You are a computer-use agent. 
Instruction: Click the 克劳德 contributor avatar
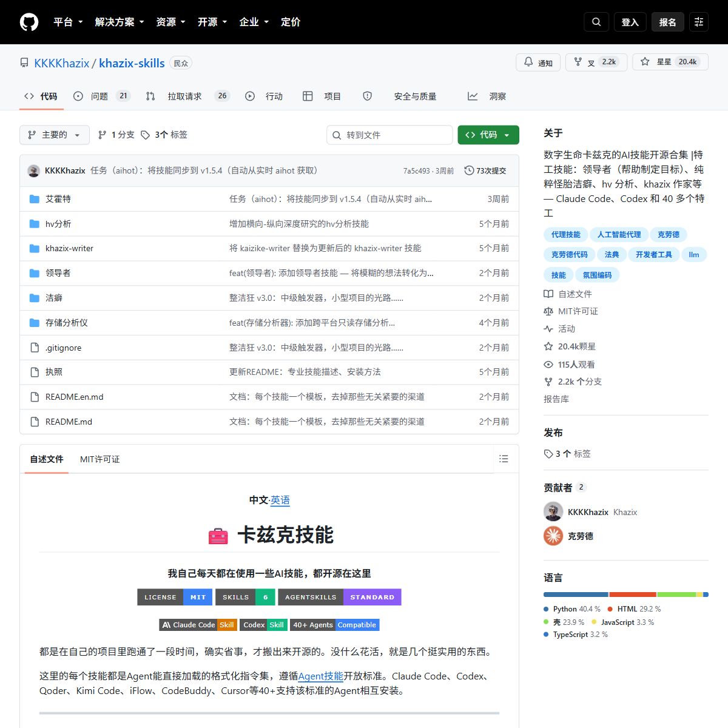point(553,536)
